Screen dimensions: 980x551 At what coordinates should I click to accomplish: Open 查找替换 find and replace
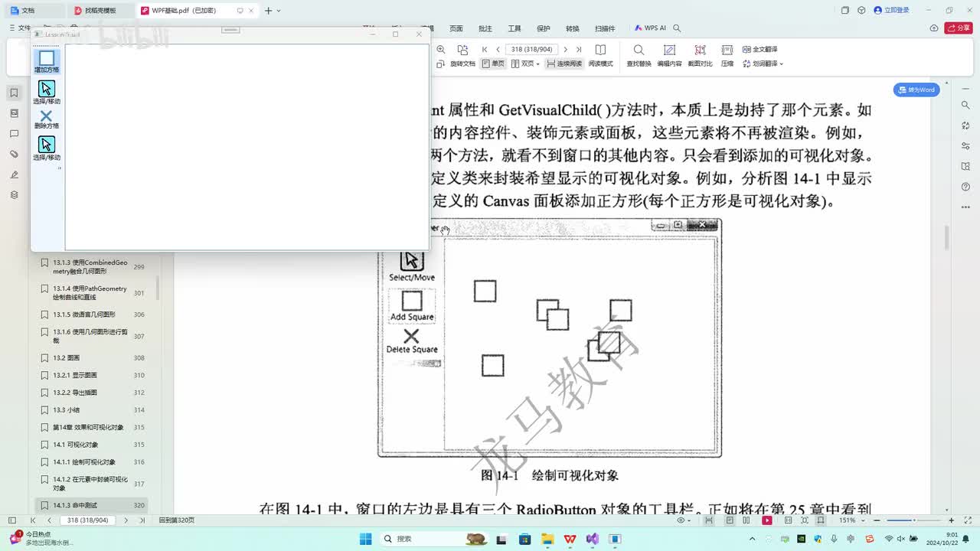pos(639,56)
